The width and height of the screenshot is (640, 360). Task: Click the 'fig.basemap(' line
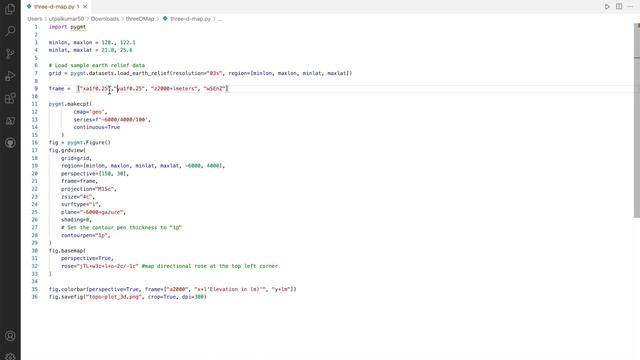(67, 251)
